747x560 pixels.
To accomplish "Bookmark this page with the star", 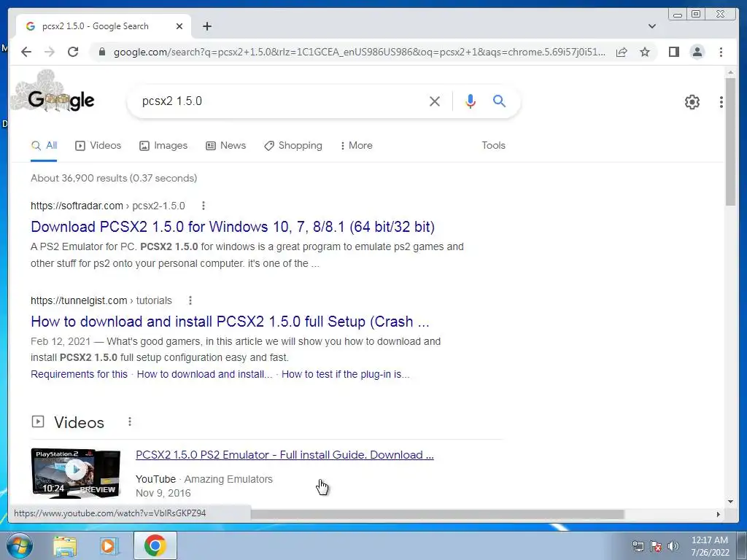I will (x=645, y=52).
